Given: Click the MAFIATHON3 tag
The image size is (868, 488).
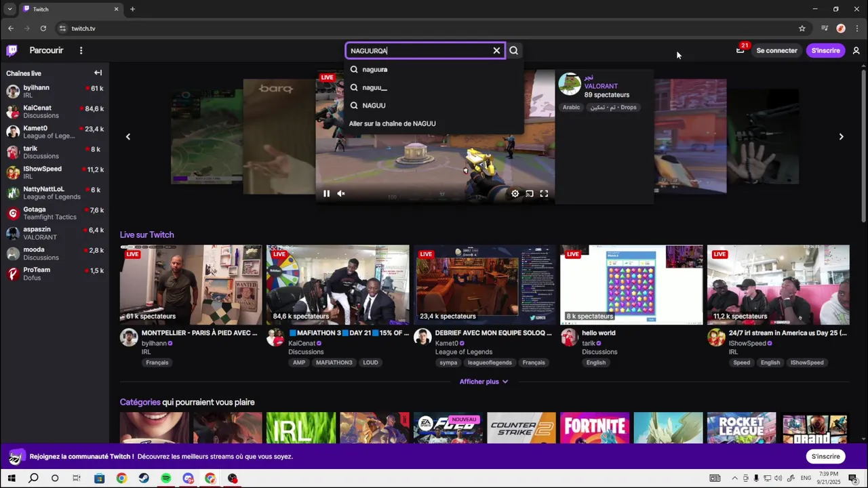Looking at the screenshot, I should coord(334,363).
